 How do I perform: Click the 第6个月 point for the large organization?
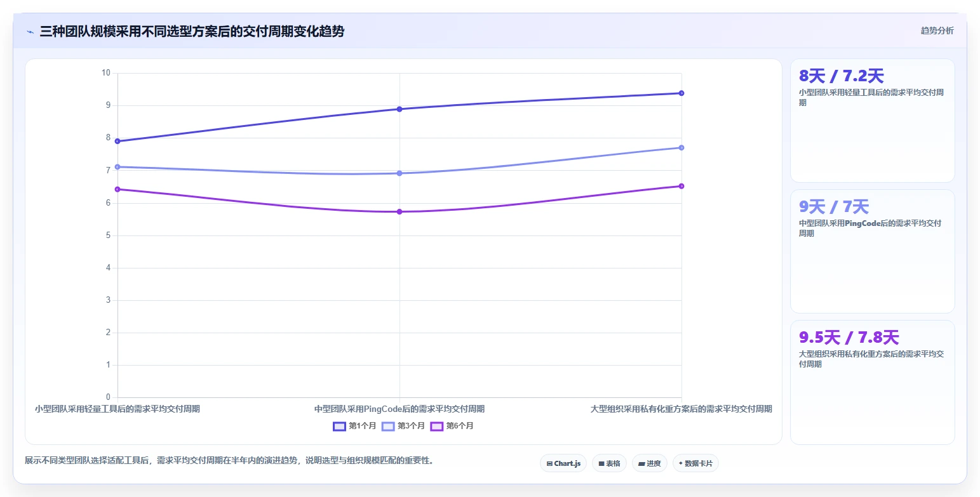tap(681, 186)
